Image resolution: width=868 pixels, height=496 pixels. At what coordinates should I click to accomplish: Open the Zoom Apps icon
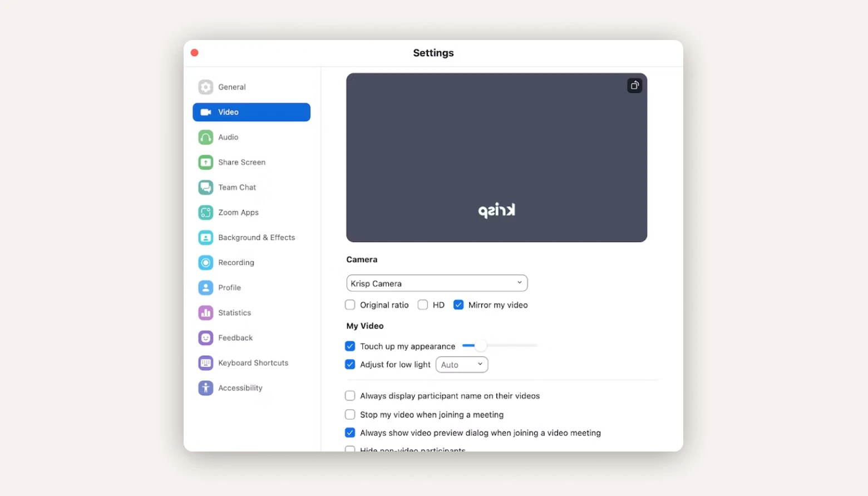point(205,212)
